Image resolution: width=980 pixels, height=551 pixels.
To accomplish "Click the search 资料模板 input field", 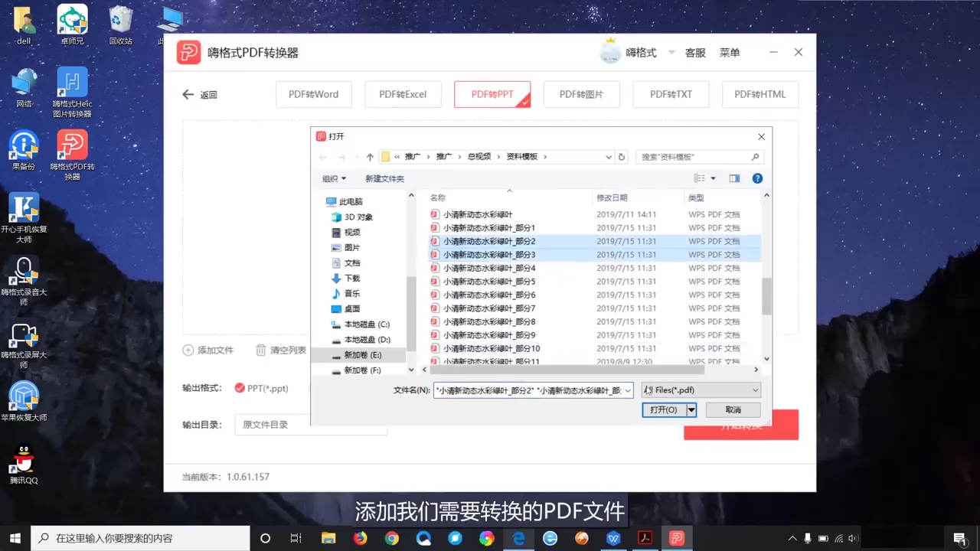I will (699, 157).
